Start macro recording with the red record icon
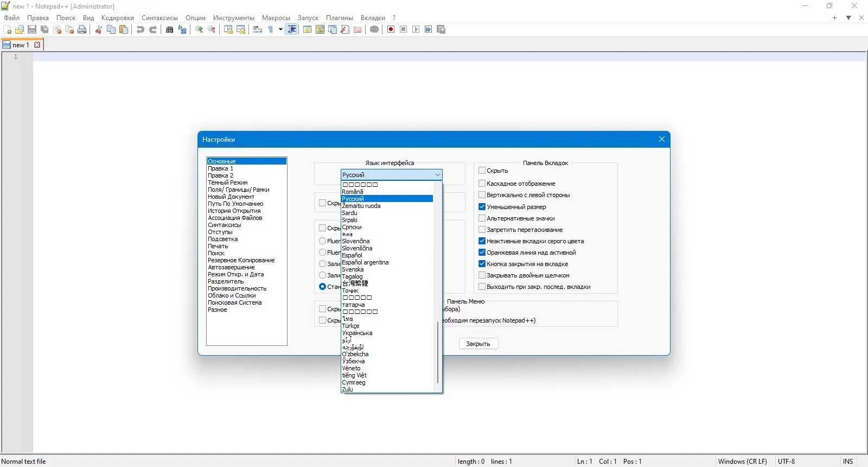Image resolution: width=868 pixels, height=467 pixels. coord(391,29)
